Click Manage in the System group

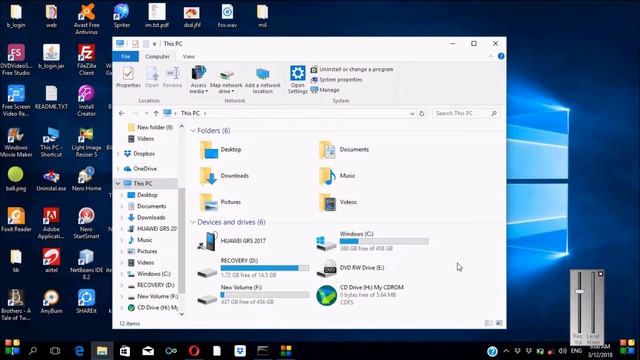click(x=325, y=90)
